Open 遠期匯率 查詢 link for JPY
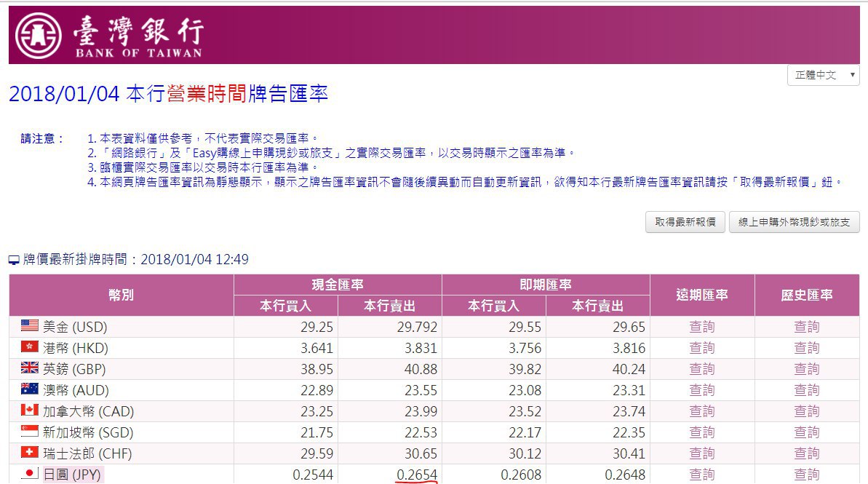 (701, 474)
